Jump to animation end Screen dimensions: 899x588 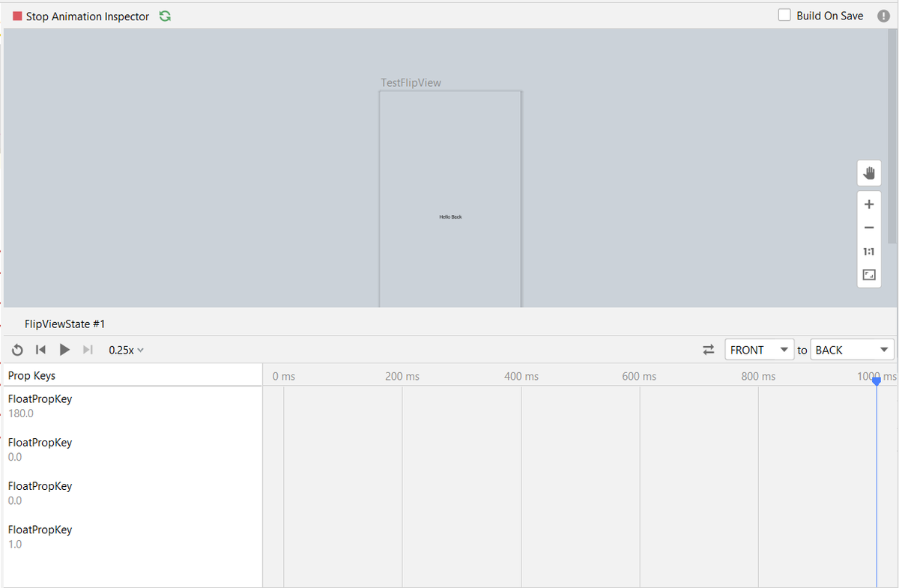point(88,350)
